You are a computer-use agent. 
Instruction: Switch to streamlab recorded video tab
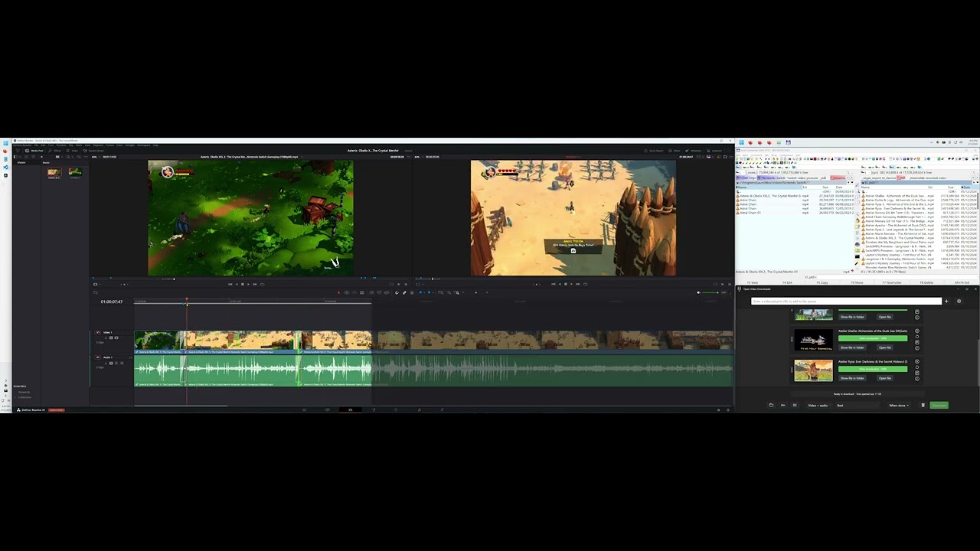(x=927, y=178)
